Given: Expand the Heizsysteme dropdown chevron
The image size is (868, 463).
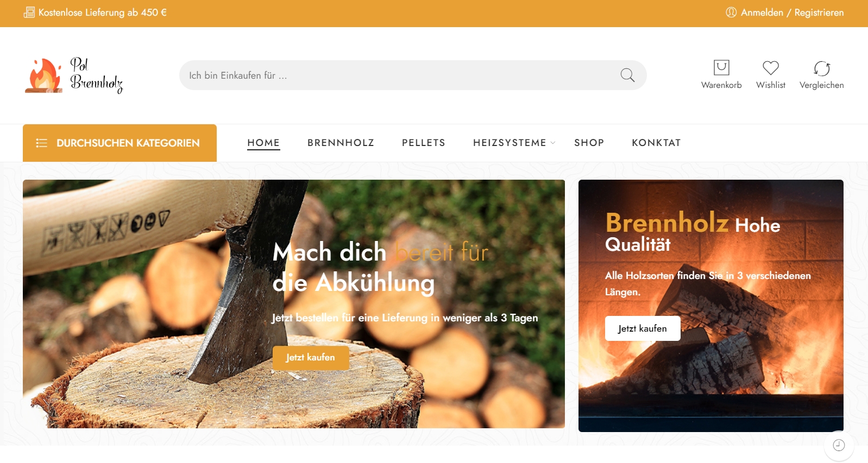Looking at the screenshot, I should coord(553,143).
